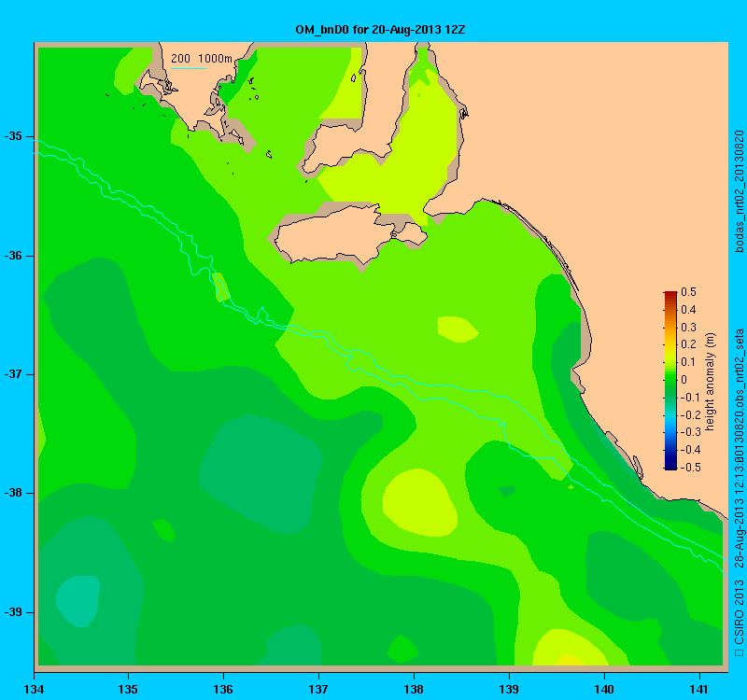The width and height of the screenshot is (747, 700).
Task: Click the "141" longitude tick label
Action: tap(699, 690)
